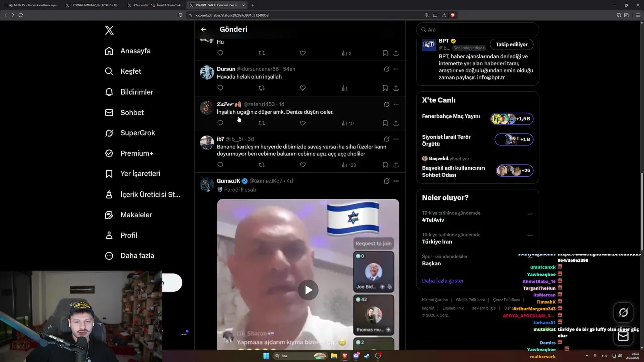Open more options on ib7's comment
644x362 pixels.
[x=396, y=139]
